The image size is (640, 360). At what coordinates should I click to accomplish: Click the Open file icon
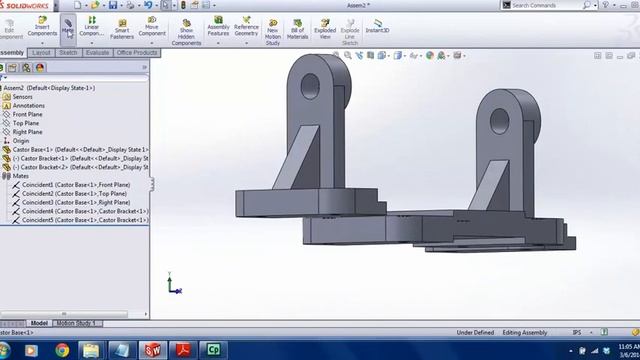click(95, 5)
